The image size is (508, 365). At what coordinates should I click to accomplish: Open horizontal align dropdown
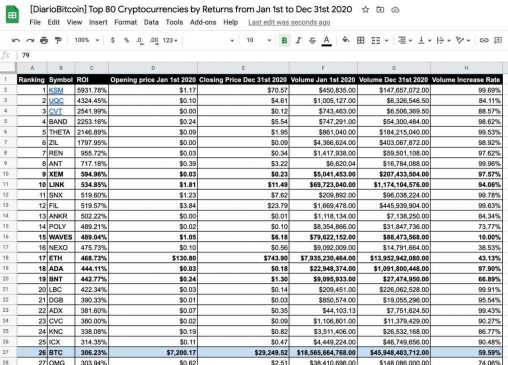coord(405,40)
